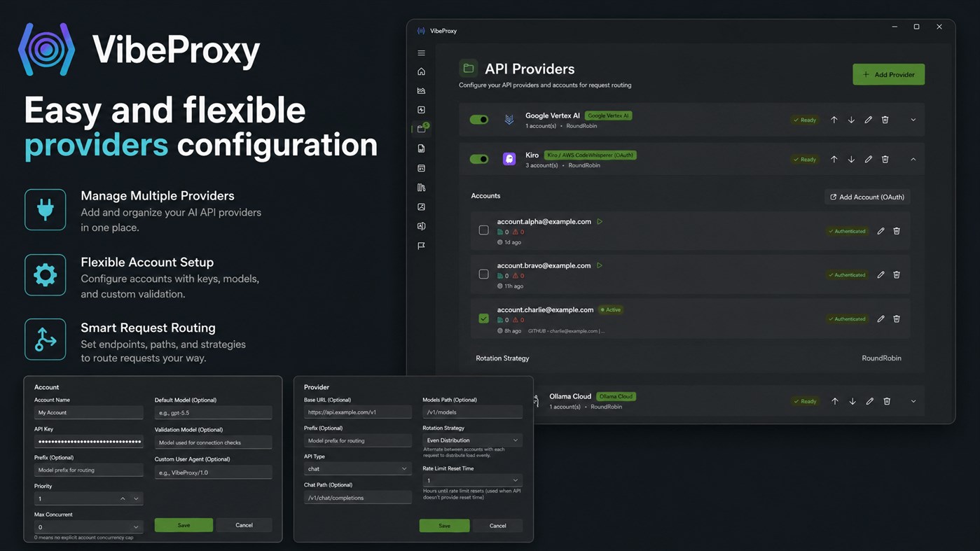Move Google Vertex AI provider up

[834, 120]
